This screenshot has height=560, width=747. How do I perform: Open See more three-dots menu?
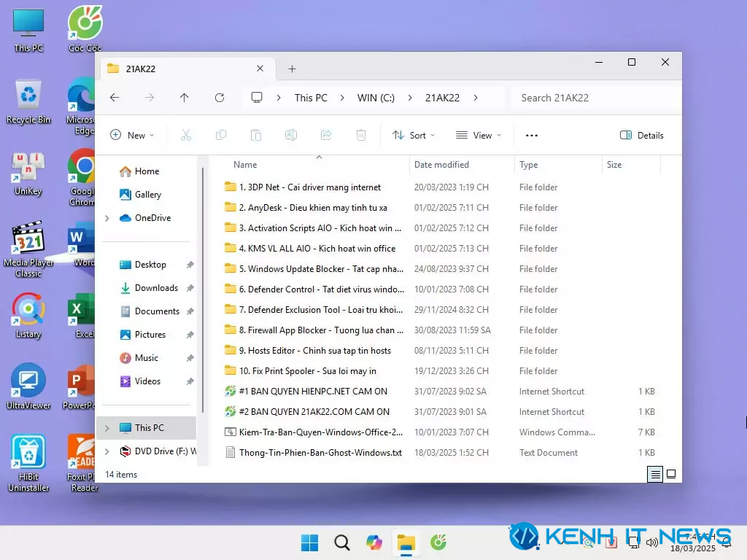pyautogui.click(x=532, y=135)
